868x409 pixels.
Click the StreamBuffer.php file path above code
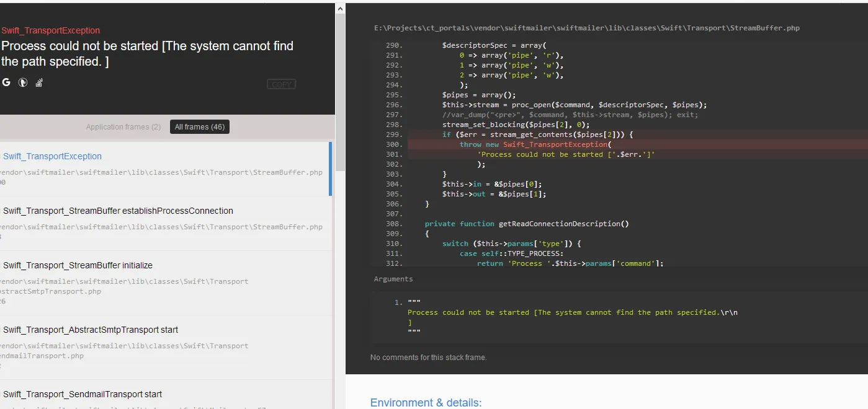[587, 28]
